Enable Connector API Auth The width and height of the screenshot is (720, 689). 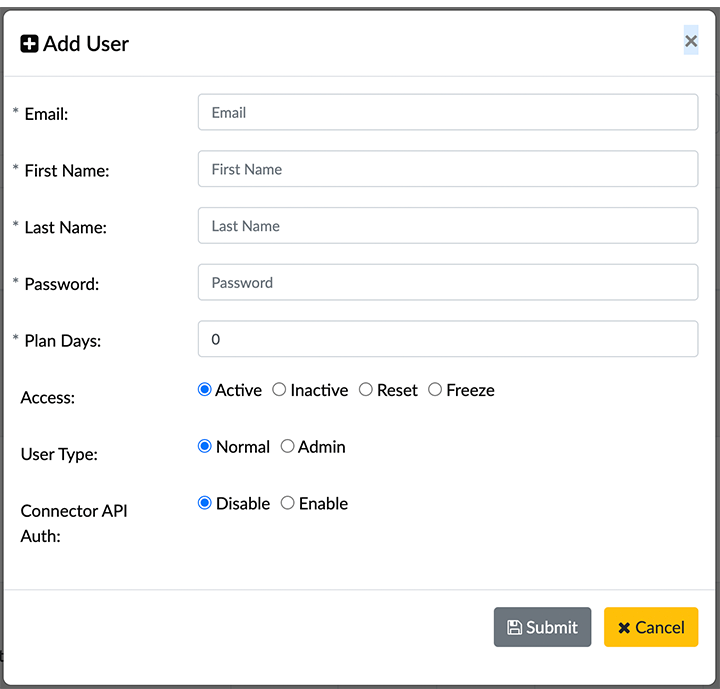288,504
